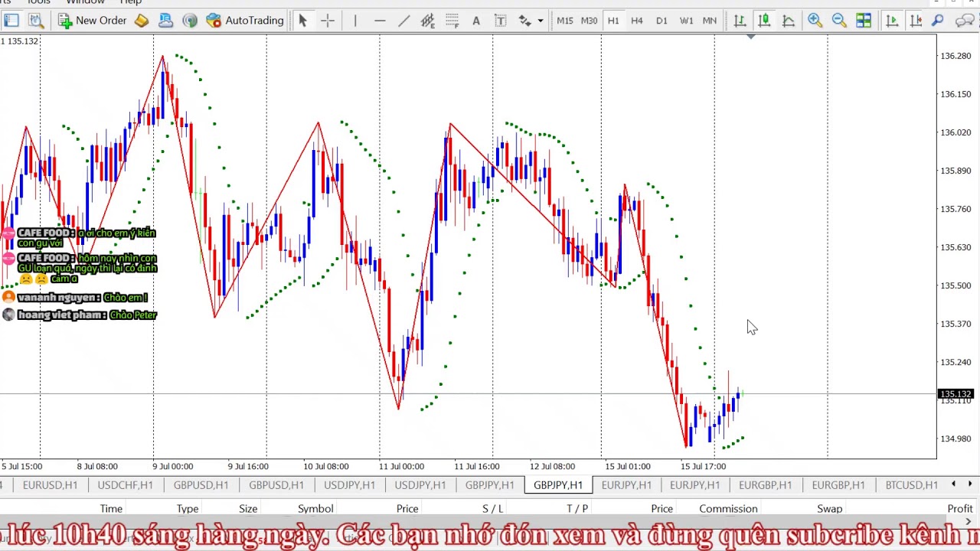This screenshot has width=980, height=551.
Task: Click the current price label 135.132 on scale
Action: click(x=955, y=394)
